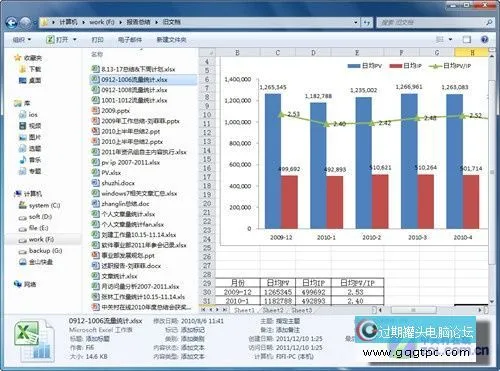Click the refresh button beside address bar
Image resolution: width=500 pixels, height=371 pixels.
coord(367,22)
